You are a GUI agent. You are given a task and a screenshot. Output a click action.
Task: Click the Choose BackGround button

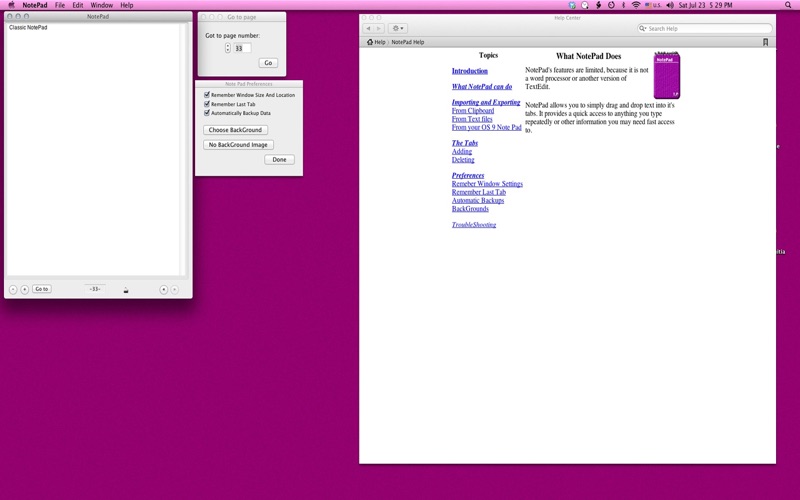pyautogui.click(x=235, y=130)
